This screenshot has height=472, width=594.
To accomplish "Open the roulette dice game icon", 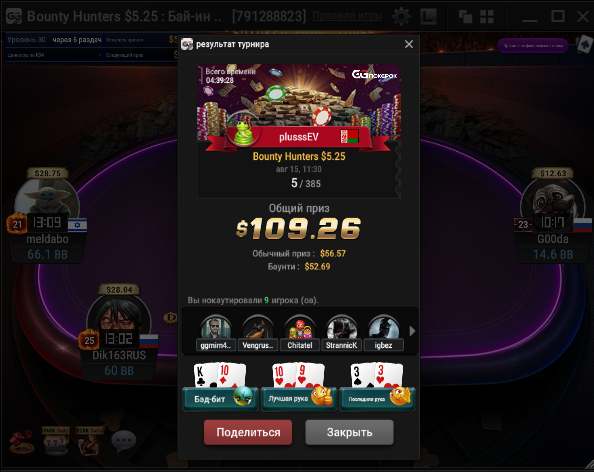I will [x=22, y=442].
